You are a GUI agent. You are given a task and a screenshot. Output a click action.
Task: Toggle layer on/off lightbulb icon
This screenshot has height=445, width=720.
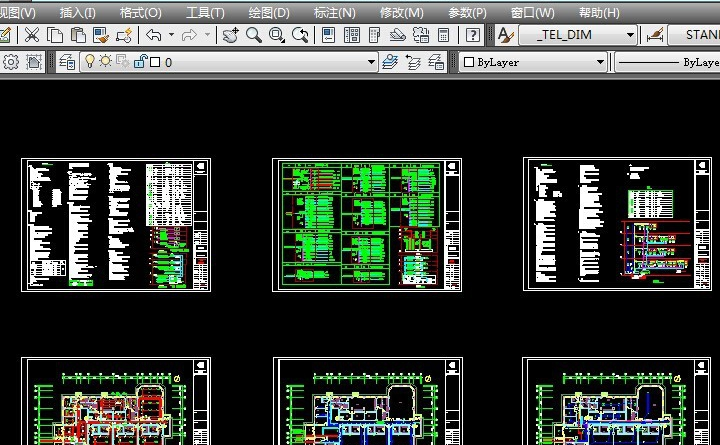pyautogui.click(x=89, y=62)
